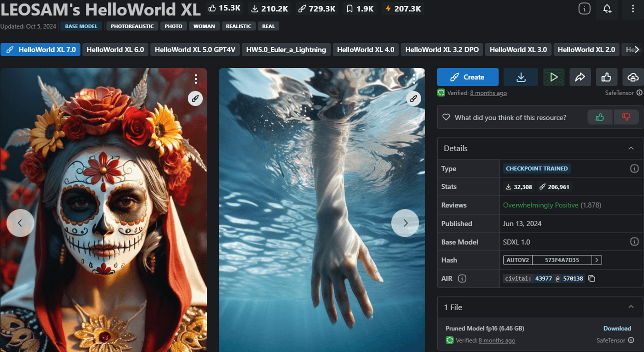Open the three-dot menu on skull image
Screen dimensions: 644x352
[196, 79]
